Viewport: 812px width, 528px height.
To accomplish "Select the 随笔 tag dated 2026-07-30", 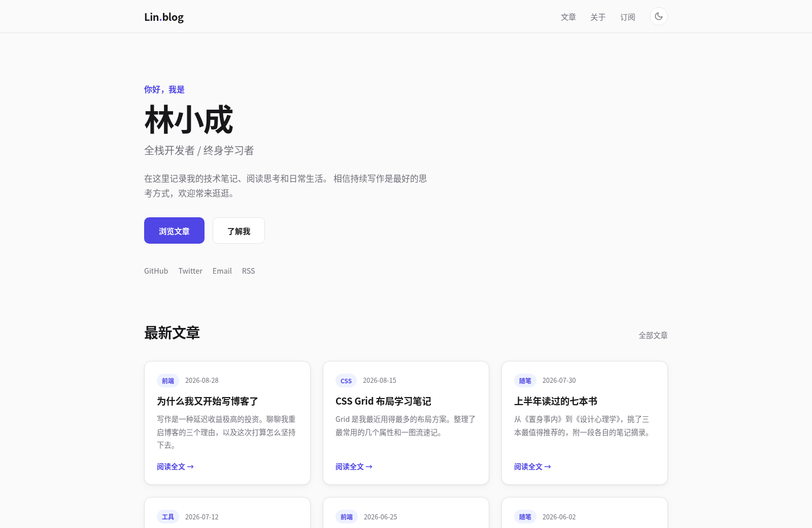I will point(525,380).
